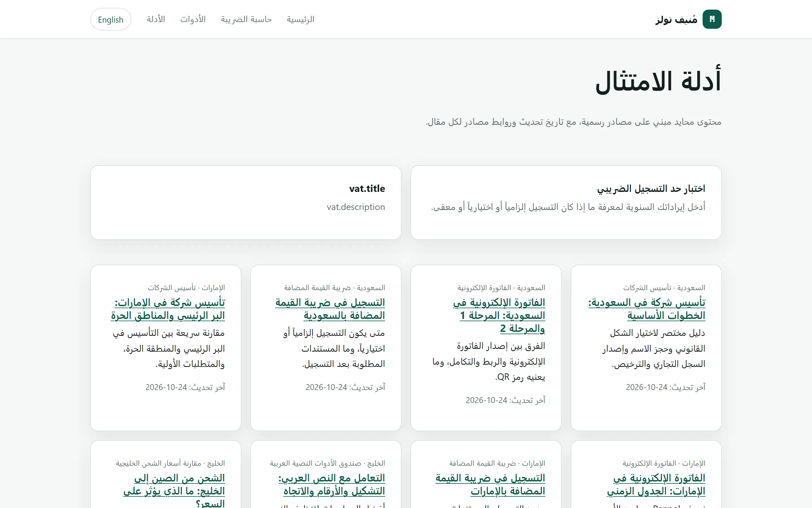
Task: Open guide الفاتورة الإلكترونية في السعودية
Action: 499,315
